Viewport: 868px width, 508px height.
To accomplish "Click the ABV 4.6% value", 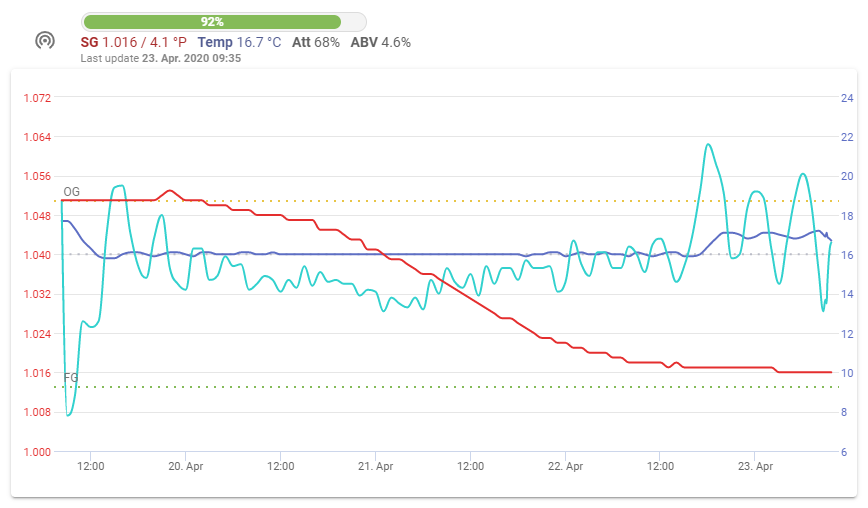I will tap(380, 42).
